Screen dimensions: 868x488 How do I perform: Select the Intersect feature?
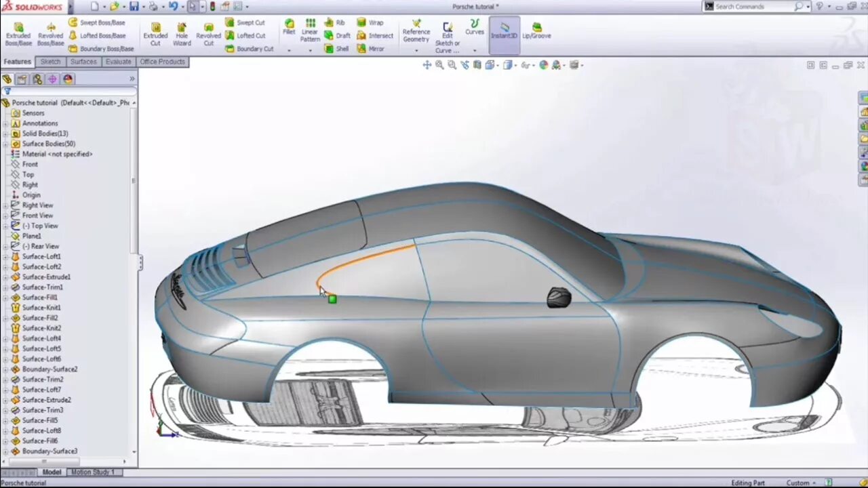[375, 35]
